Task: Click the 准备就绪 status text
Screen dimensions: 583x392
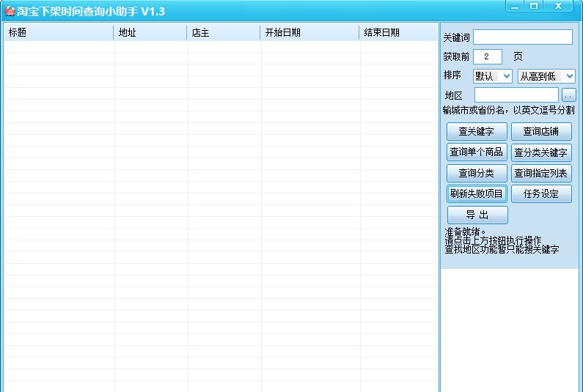Action: click(x=465, y=232)
